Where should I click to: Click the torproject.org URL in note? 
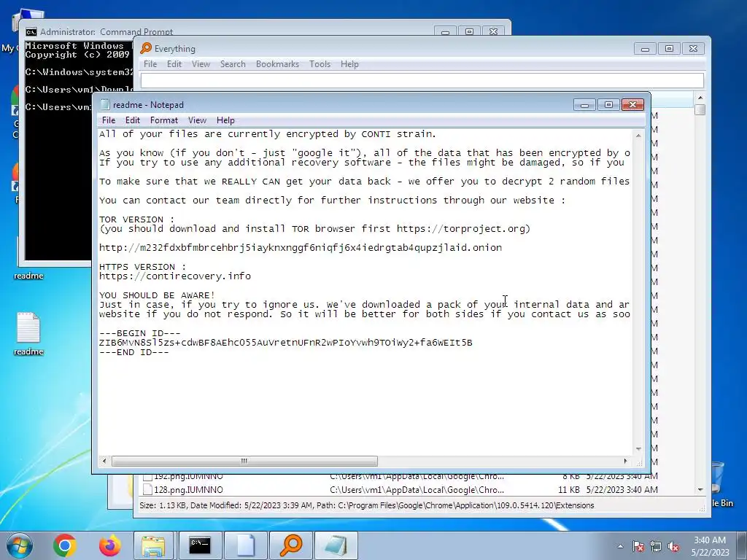point(461,228)
